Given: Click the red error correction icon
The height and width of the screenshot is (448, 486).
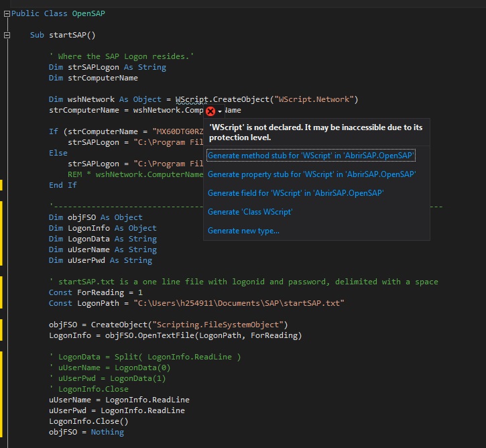Looking at the screenshot, I should tap(210, 111).
